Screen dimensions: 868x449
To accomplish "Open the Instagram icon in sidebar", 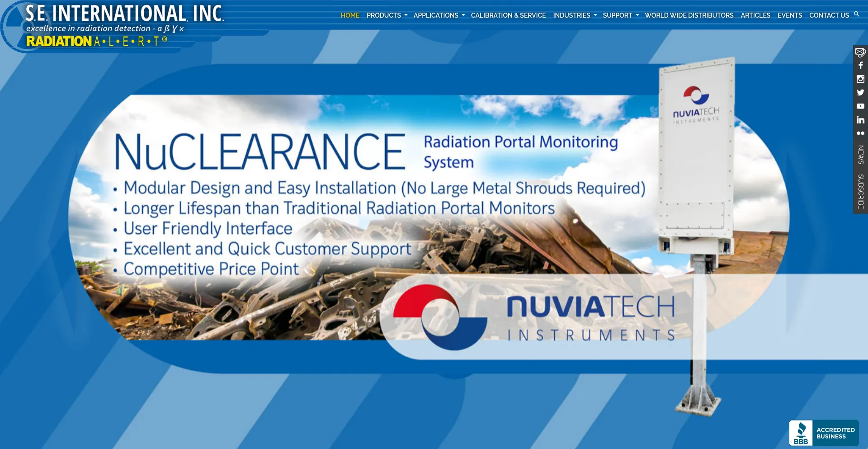I will coord(860,79).
